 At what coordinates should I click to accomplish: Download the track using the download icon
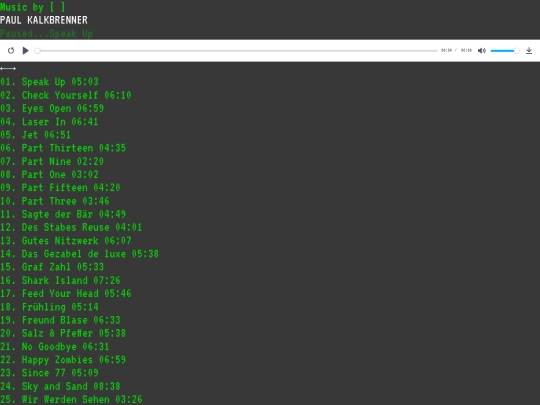click(x=529, y=51)
